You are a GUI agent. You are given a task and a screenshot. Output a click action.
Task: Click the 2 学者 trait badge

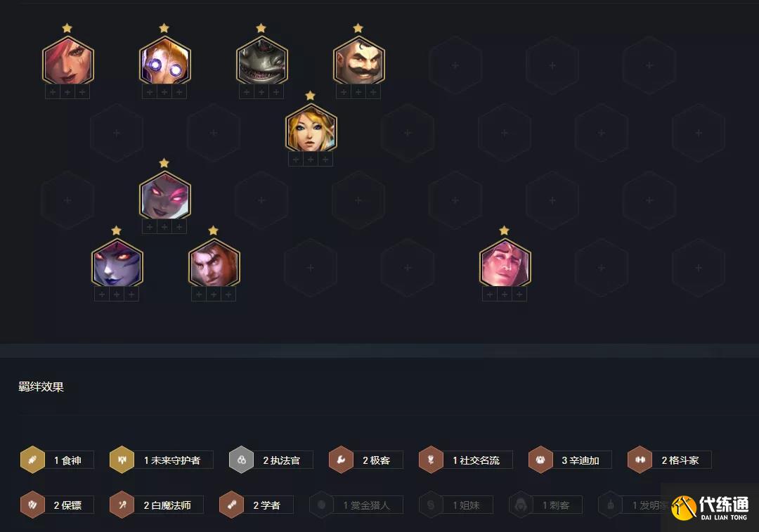[x=256, y=505]
